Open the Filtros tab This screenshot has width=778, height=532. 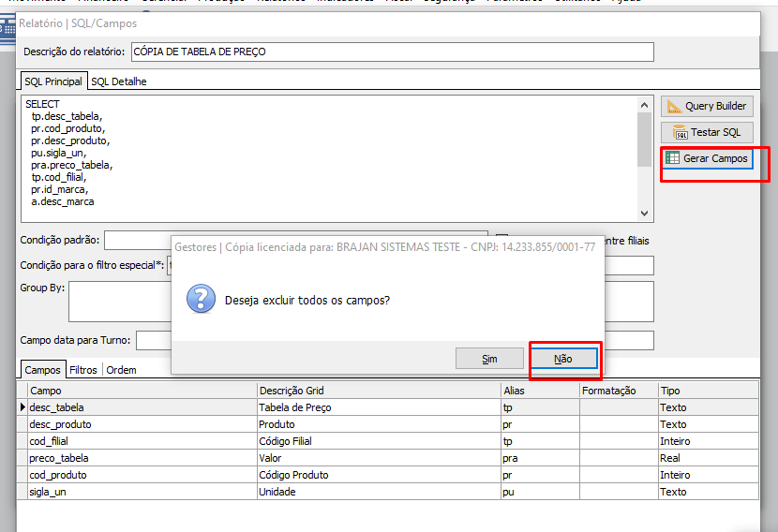(x=83, y=370)
